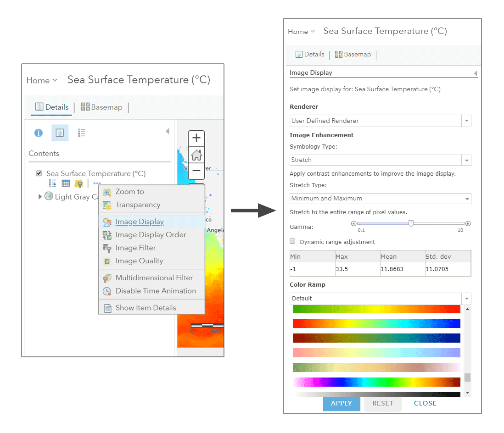Open the change style icon for the layer
The height and width of the screenshot is (433, 504).
point(52,183)
